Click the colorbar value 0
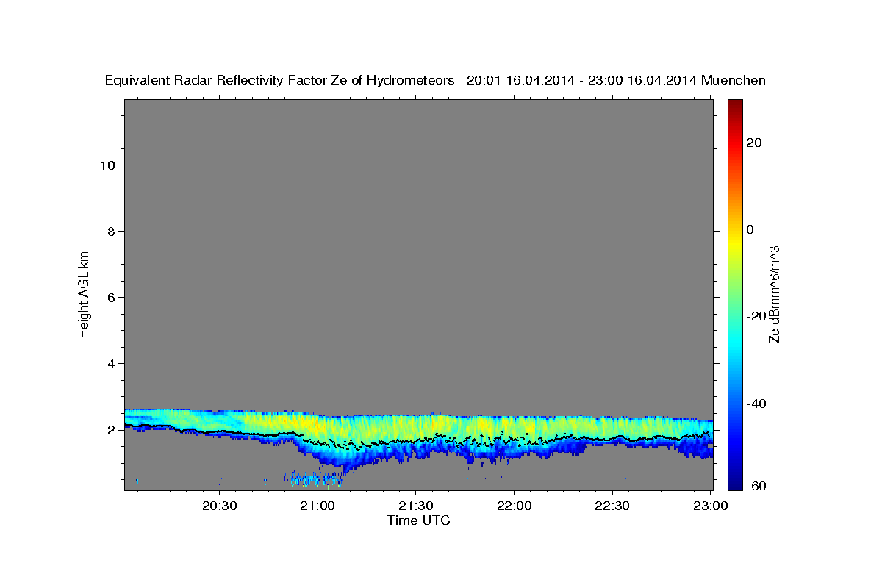Image resolution: width=882 pixels, height=588 pixels. (x=750, y=229)
